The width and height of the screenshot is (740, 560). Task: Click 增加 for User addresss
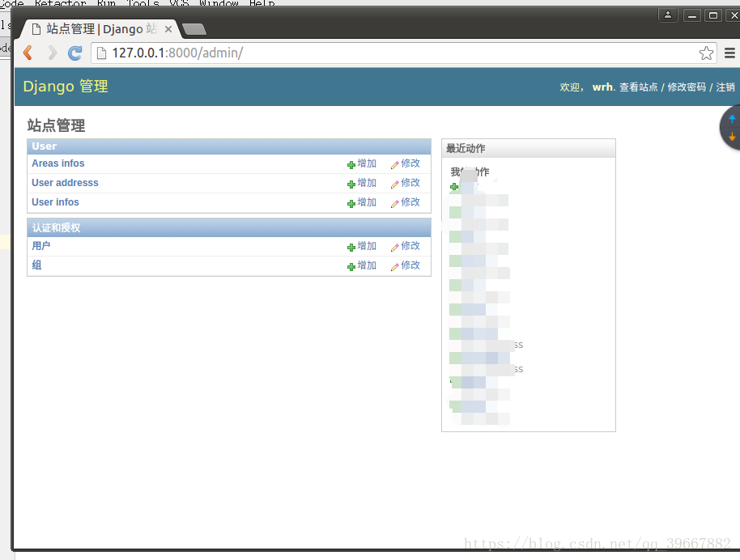pyautogui.click(x=362, y=183)
